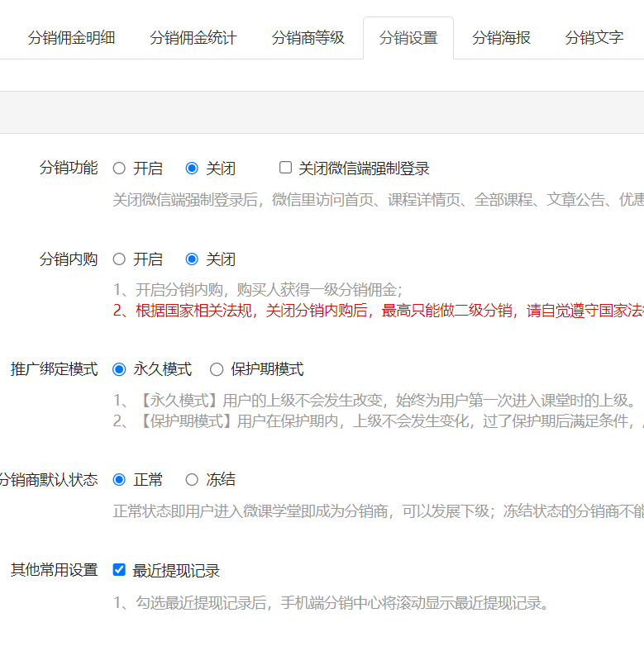Click the 【永久模式】 description line
The height and width of the screenshot is (646, 644).
click(375, 401)
